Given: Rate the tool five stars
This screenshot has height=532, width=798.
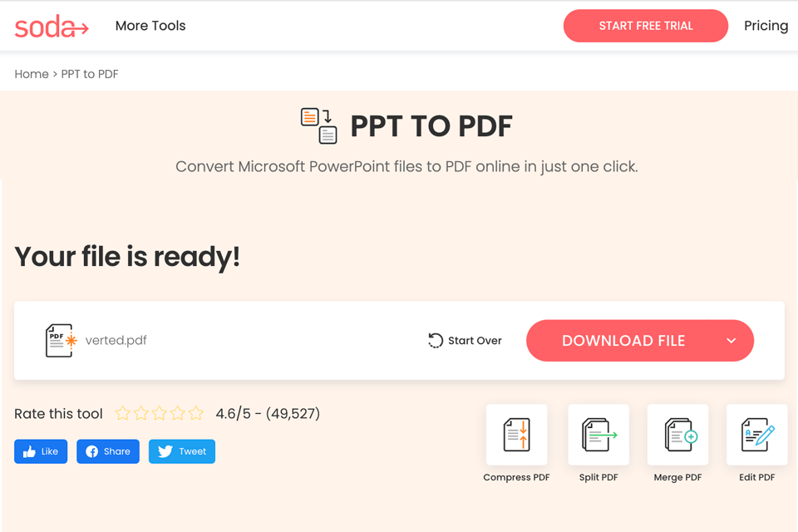Looking at the screenshot, I should point(196,413).
